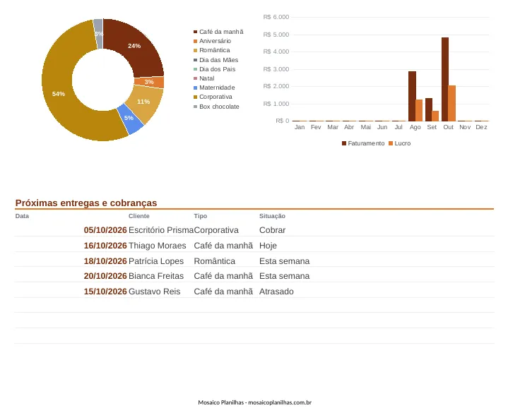Screen dimensions: 508x420
Task: Click the Café da manhã legend color swatch
Action: [x=196, y=32]
